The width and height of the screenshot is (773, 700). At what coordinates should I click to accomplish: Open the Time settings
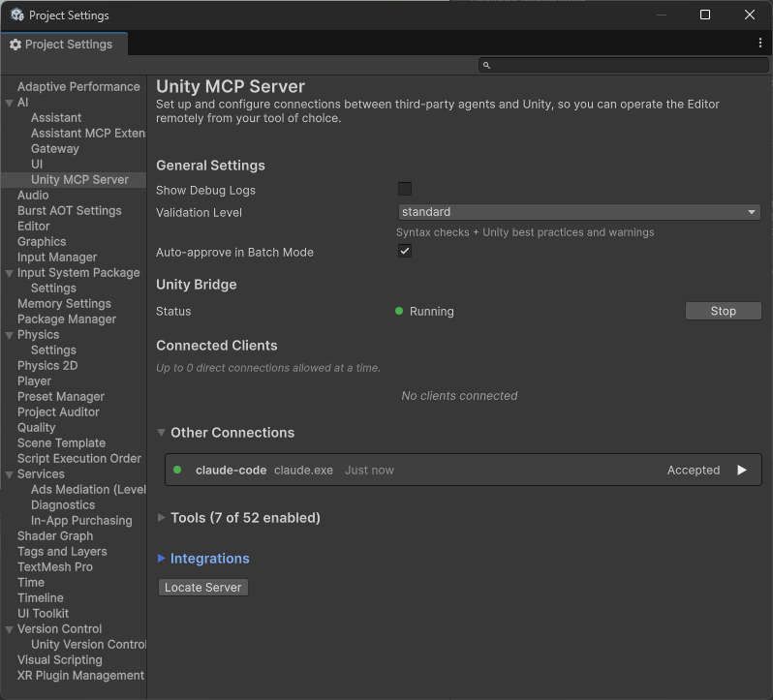click(x=31, y=583)
